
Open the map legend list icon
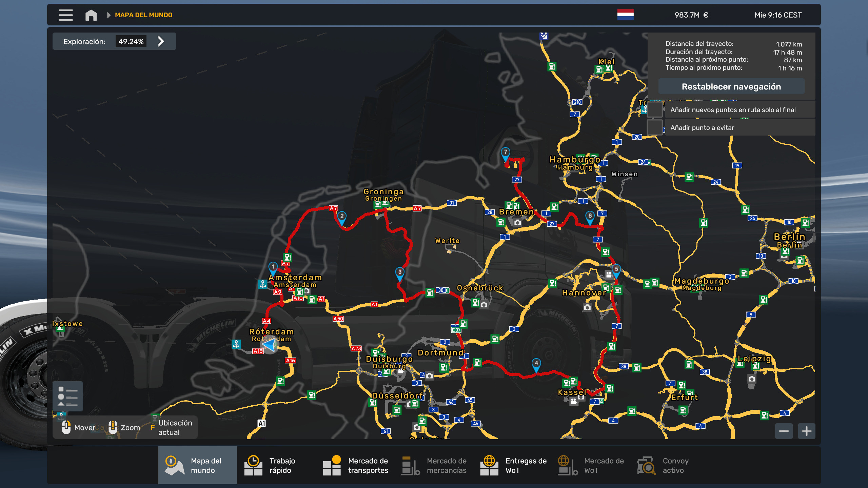[x=67, y=396]
